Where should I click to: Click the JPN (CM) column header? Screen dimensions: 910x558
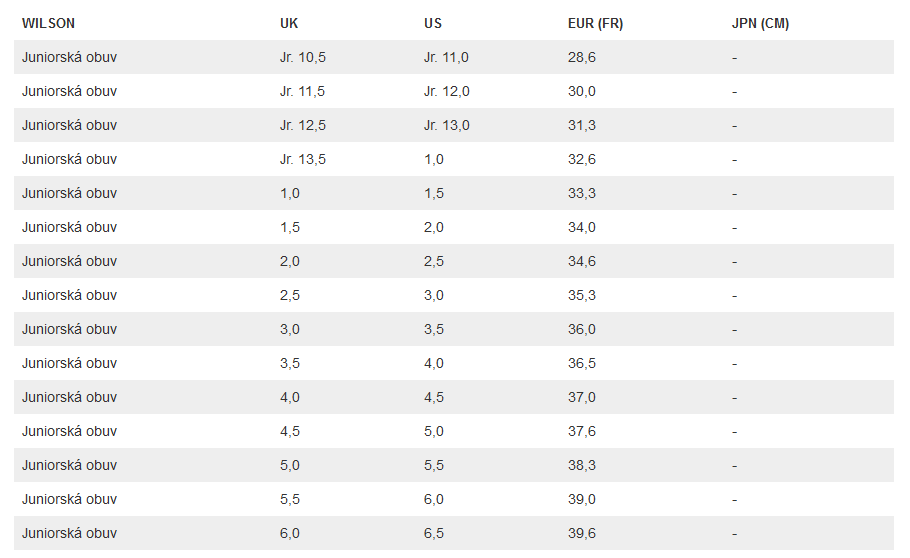click(760, 24)
